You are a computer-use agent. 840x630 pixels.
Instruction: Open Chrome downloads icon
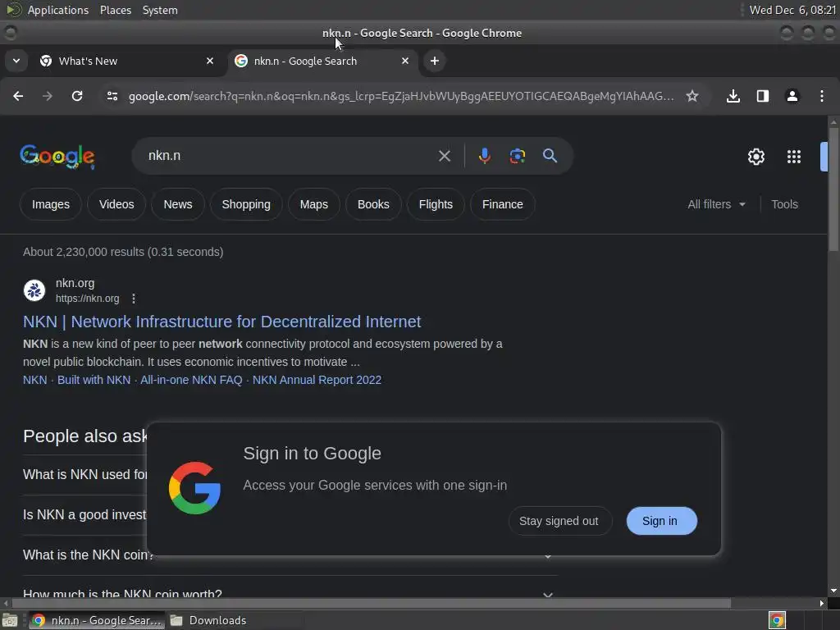(733, 96)
